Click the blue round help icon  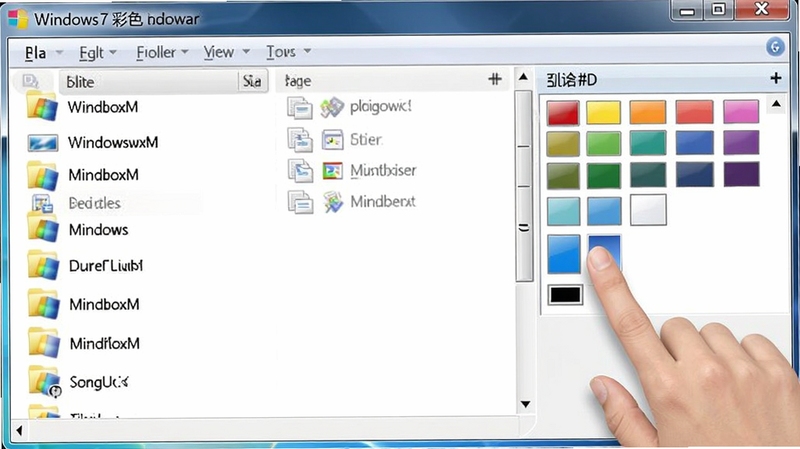click(x=775, y=47)
